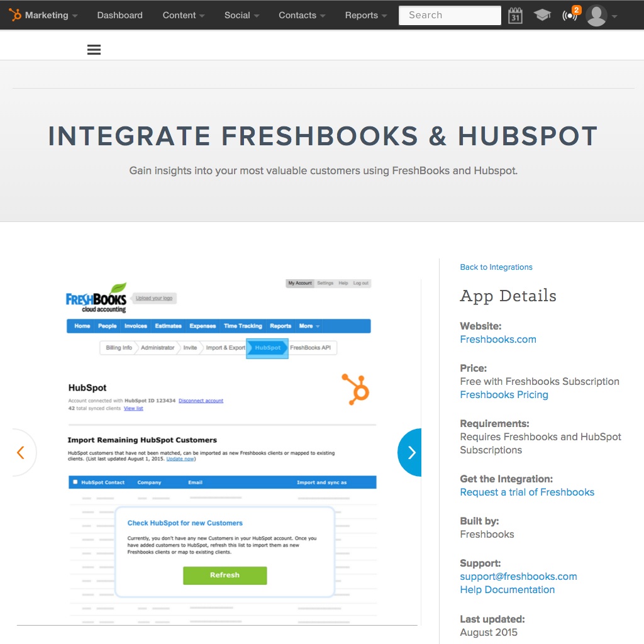Image resolution: width=644 pixels, height=644 pixels.
Task: Email support@freshbooks.com link
Action: click(x=518, y=576)
